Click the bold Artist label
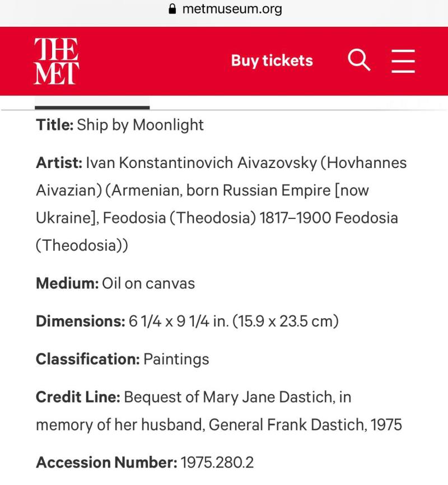The width and height of the screenshot is (448, 485). (x=59, y=163)
